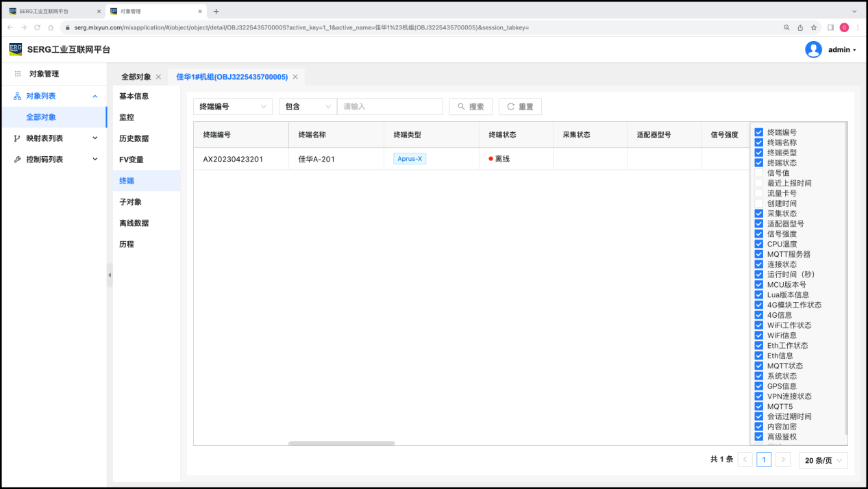Uncheck the 终端编号 column checkbox
Screen dimensions: 868x489
click(758, 132)
